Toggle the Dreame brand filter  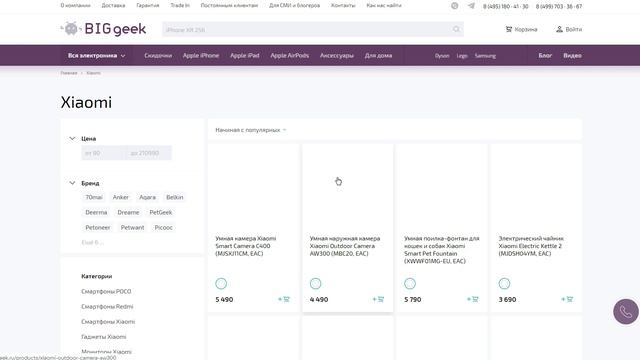click(x=128, y=212)
